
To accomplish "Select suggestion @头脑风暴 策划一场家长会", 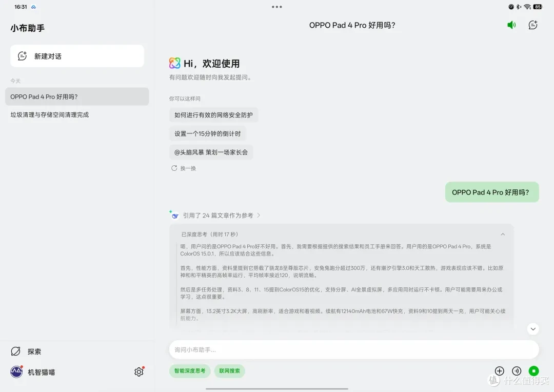I will [211, 152].
